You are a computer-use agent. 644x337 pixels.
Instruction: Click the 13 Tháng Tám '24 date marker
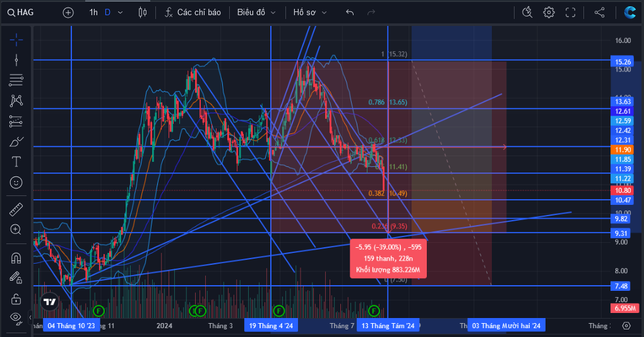[x=388, y=326]
